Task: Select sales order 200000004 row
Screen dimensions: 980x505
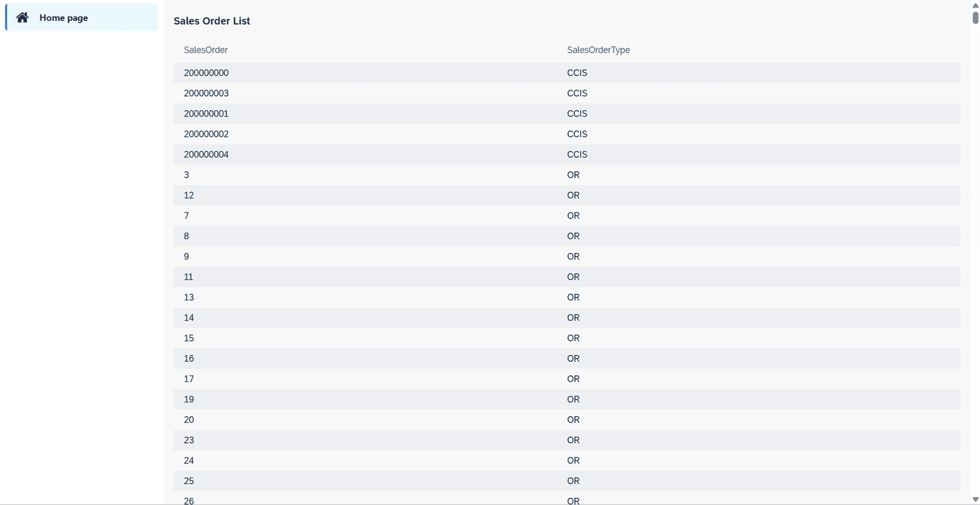Action: point(206,154)
